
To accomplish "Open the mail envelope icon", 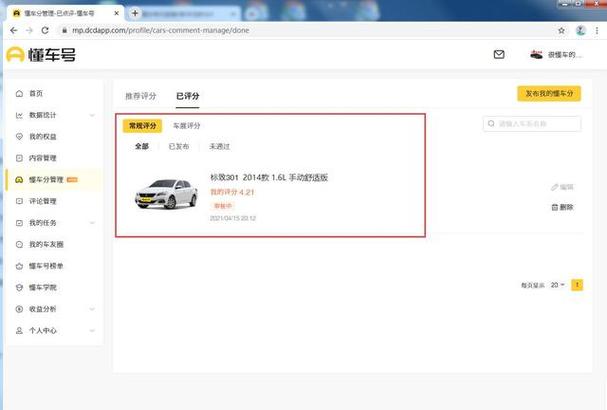I will (x=499, y=54).
